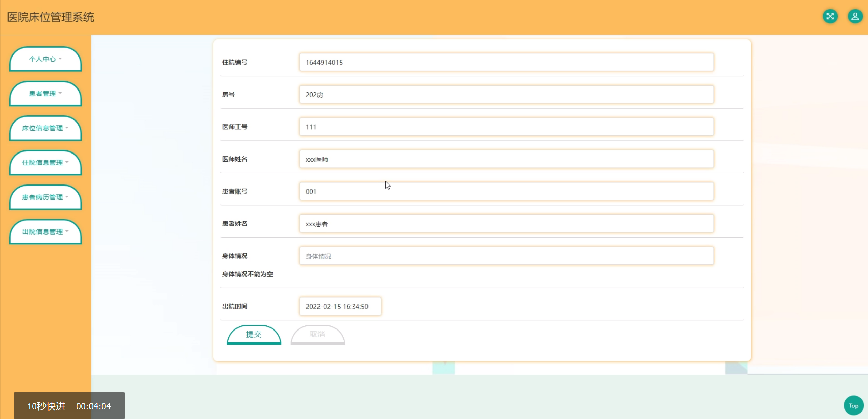Expand the 患者管理 menu
This screenshot has height=419, width=868.
point(45,94)
